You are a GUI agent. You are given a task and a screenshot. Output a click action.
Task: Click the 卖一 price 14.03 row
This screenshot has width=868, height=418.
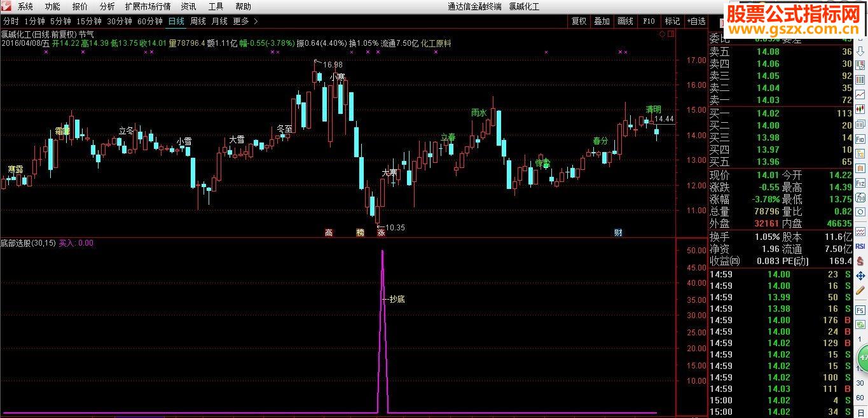click(780, 100)
